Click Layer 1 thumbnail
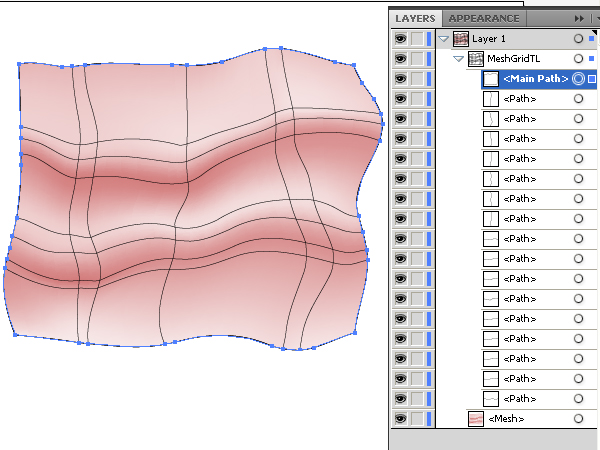The height and width of the screenshot is (450, 600). [461, 39]
